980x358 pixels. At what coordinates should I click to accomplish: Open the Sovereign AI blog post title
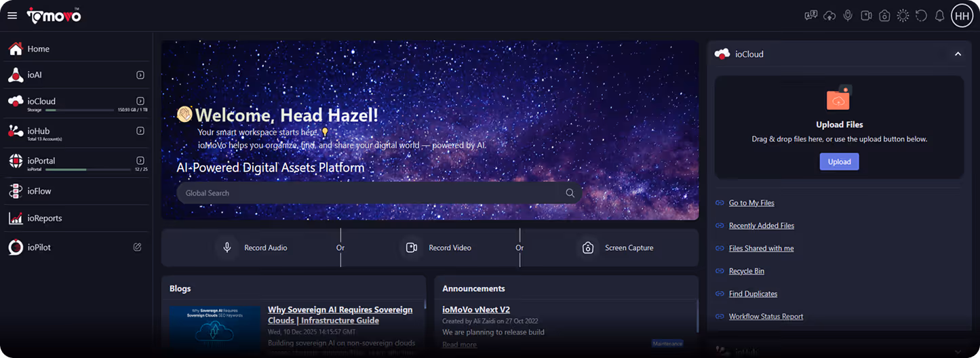click(x=340, y=315)
